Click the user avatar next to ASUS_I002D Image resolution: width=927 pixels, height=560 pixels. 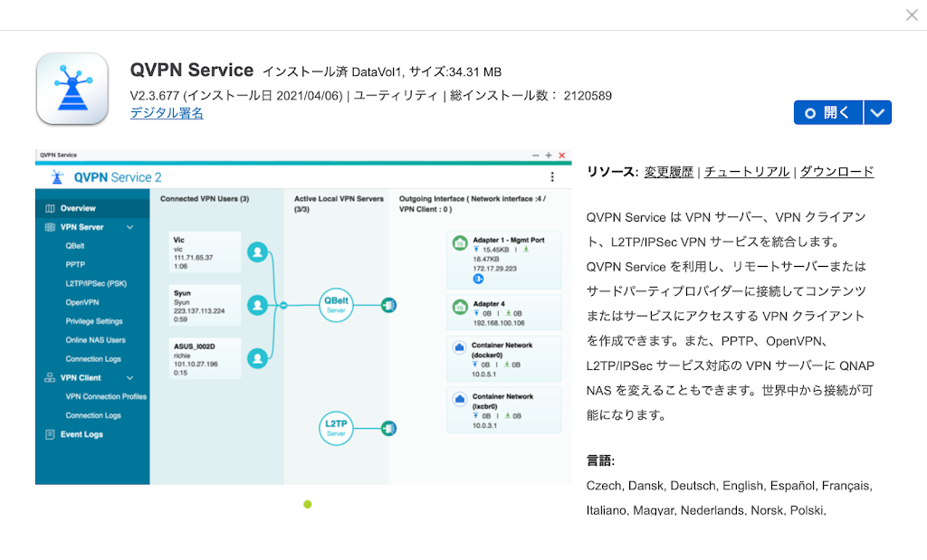[257, 358]
